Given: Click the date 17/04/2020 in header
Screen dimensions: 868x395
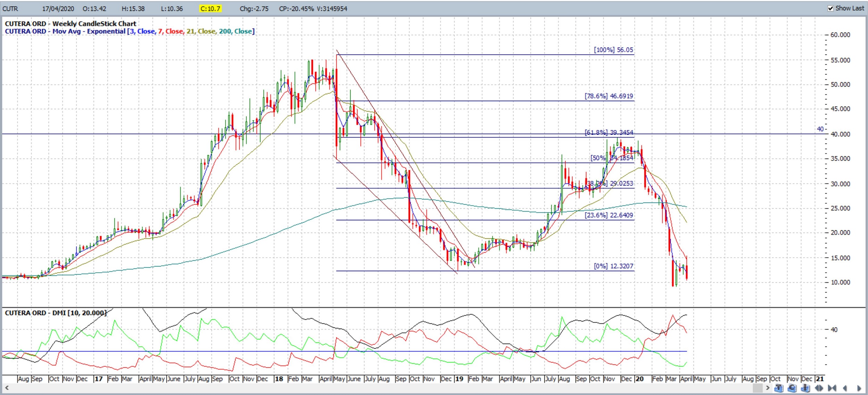Looking at the screenshot, I should pos(58,9).
